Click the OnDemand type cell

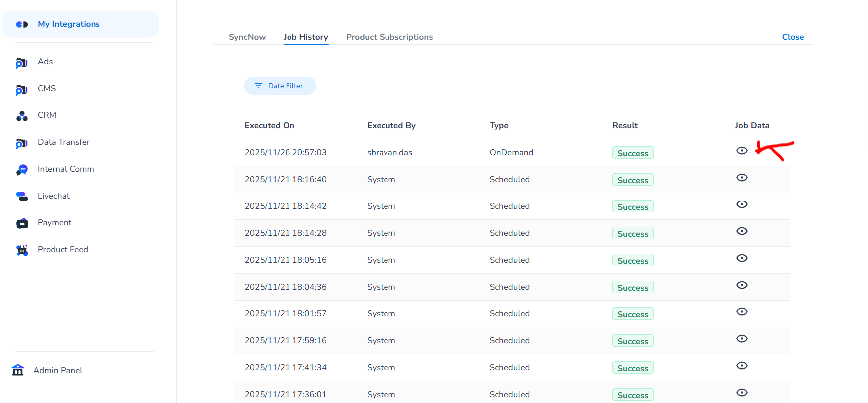click(x=511, y=152)
